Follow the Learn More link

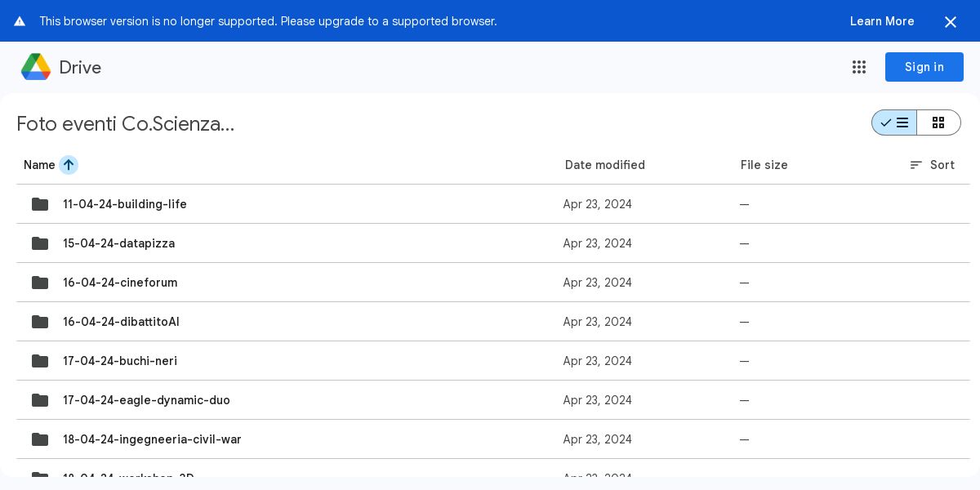point(881,21)
